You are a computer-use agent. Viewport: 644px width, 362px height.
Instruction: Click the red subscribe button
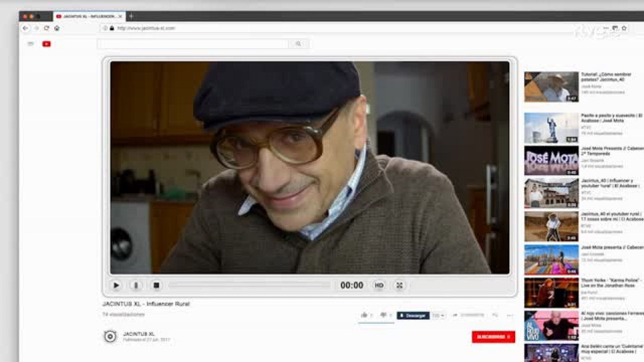click(493, 337)
